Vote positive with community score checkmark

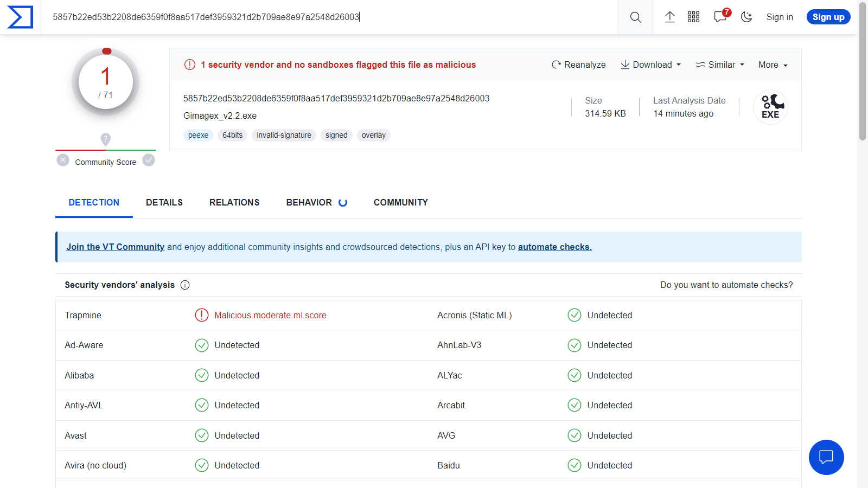tap(149, 160)
